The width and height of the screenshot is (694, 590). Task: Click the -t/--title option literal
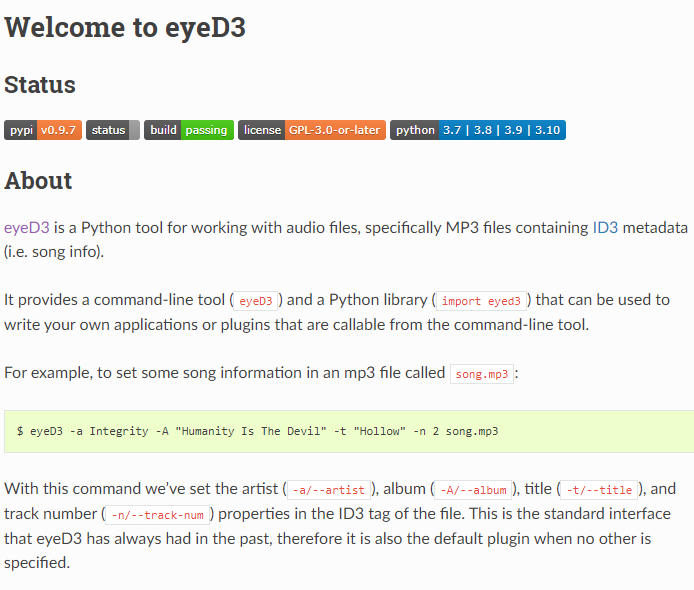[x=600, y=490]
